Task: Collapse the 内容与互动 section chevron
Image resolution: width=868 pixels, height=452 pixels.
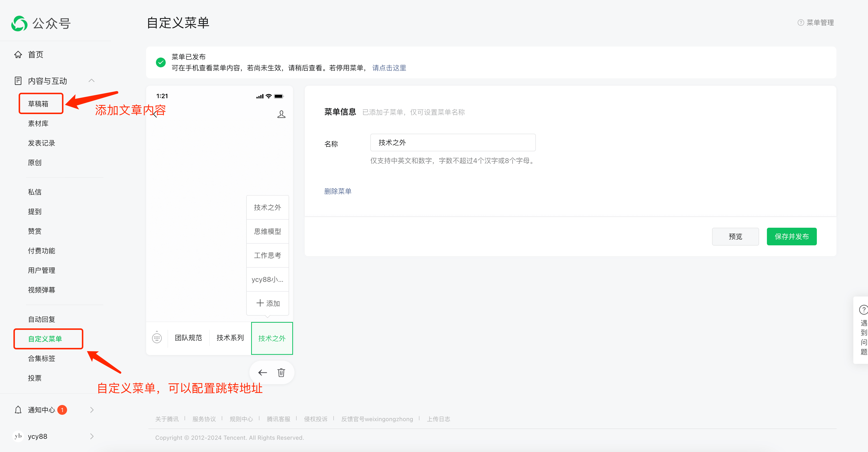Action: point(91,81)
